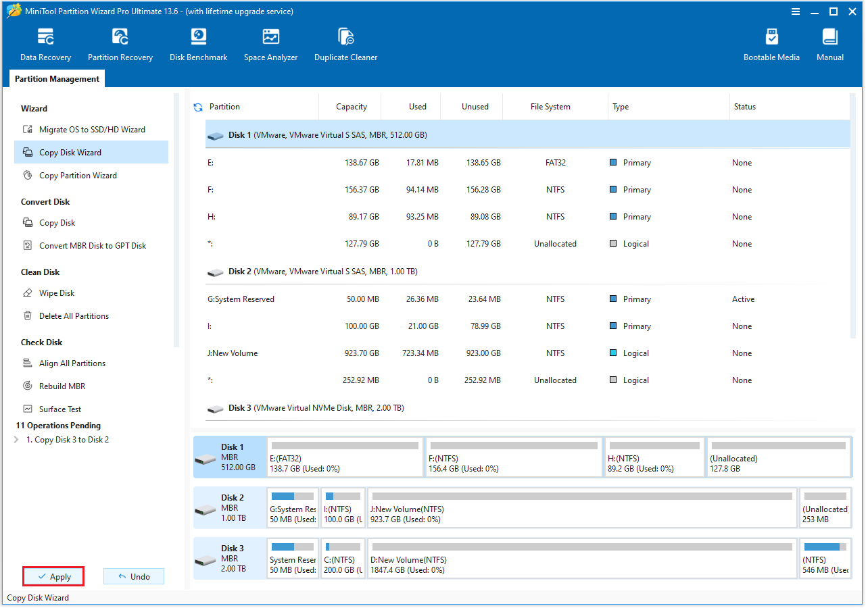Click H:(NTFS) block in disk map
Image resolution: width=868 pixels, height=608 pixels.
point(654,457)
